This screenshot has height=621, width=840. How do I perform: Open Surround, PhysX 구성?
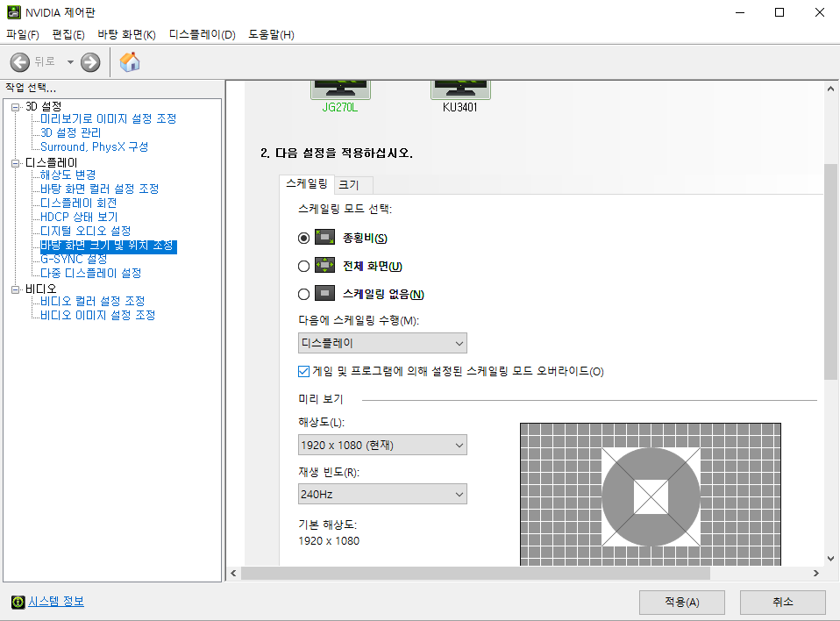[x=95, y=146]
